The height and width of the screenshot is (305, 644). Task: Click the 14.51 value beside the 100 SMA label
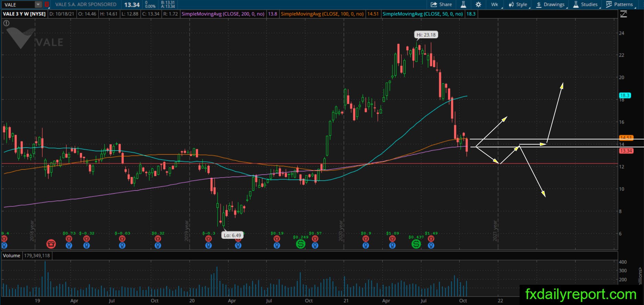tap(373, 14)
